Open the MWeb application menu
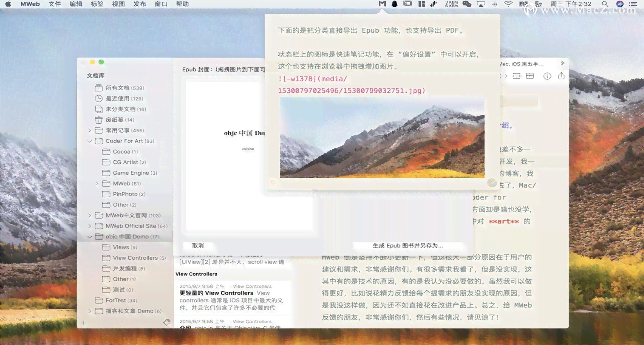 (30, 4)
